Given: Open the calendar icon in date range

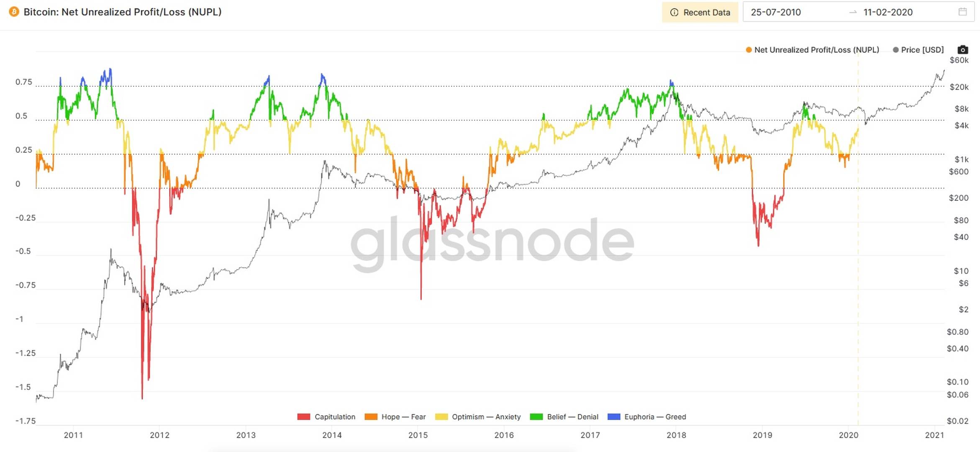Looking at the screenshot, I should 962,12.
